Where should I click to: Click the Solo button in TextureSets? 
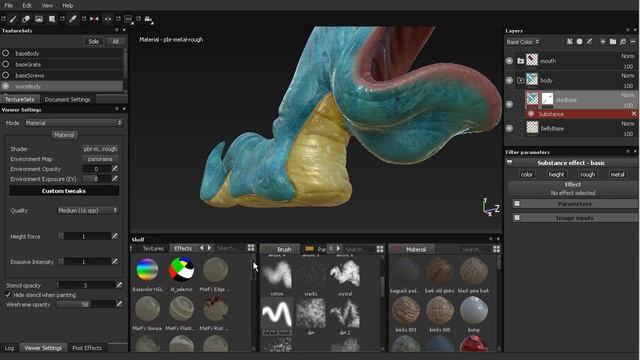point(93,41)
